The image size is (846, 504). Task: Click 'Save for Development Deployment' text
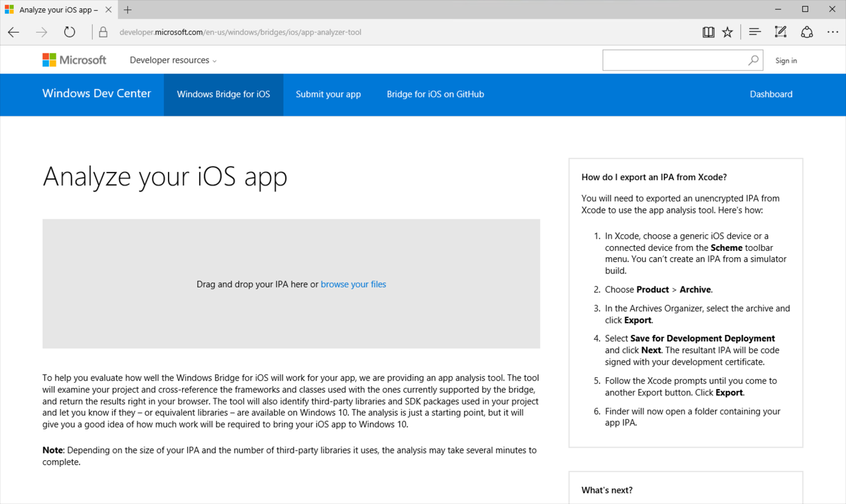point(702,338)
